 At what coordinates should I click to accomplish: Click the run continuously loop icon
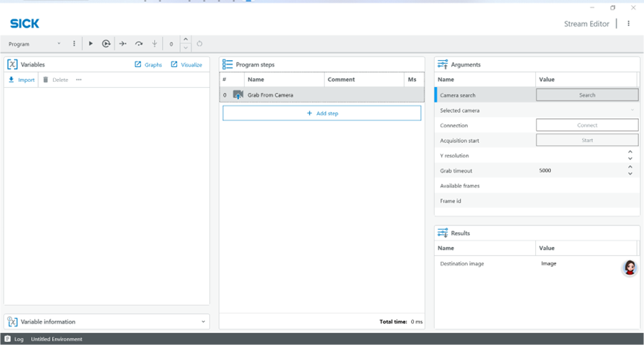106,44
